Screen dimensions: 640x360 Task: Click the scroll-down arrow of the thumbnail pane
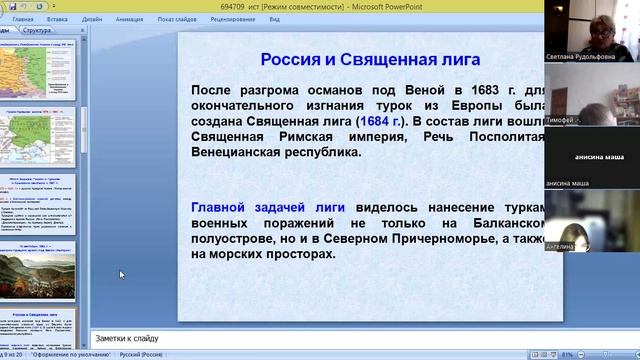pyautogui.click(x=84, y=345)
